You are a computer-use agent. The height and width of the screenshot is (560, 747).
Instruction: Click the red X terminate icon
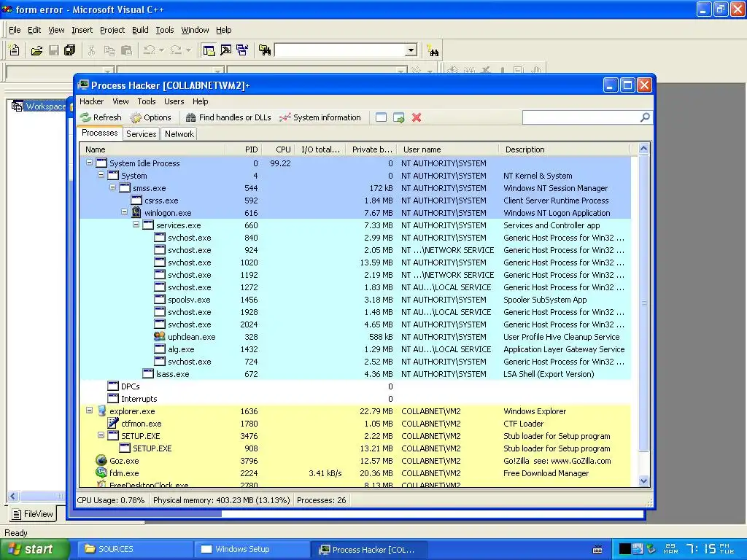(417, 117)
